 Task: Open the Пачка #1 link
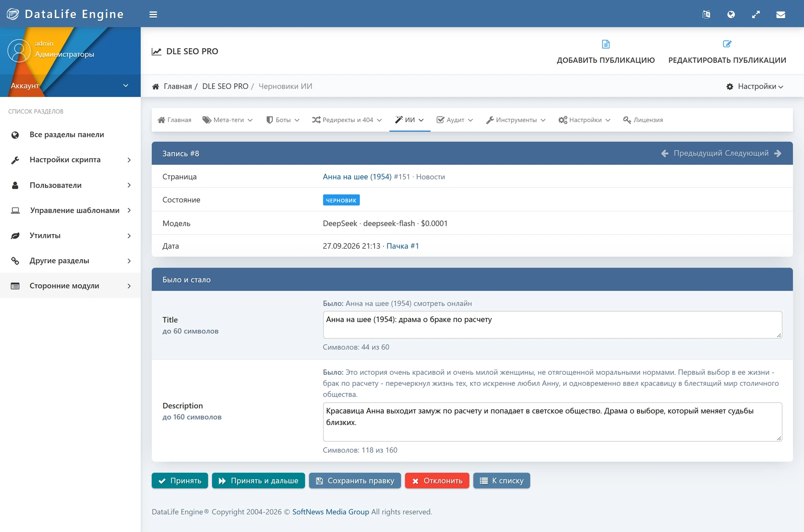[403, 246]
